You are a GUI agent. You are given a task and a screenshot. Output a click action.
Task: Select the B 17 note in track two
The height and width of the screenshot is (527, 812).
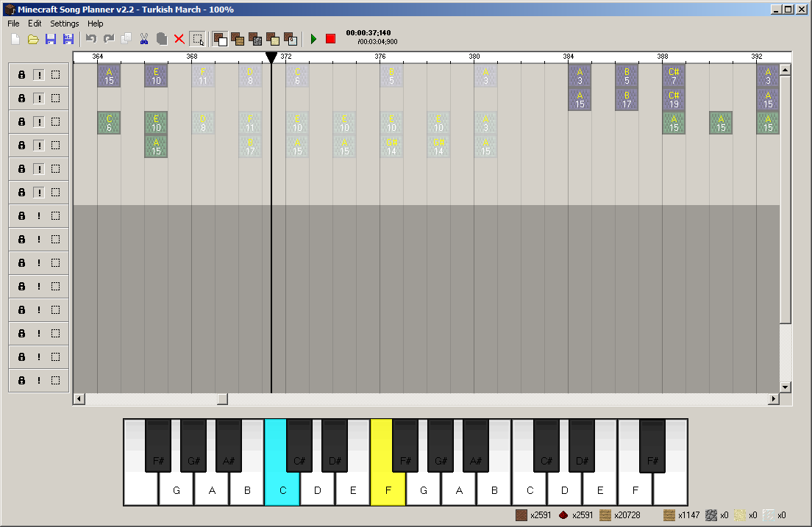pos(627,99)
